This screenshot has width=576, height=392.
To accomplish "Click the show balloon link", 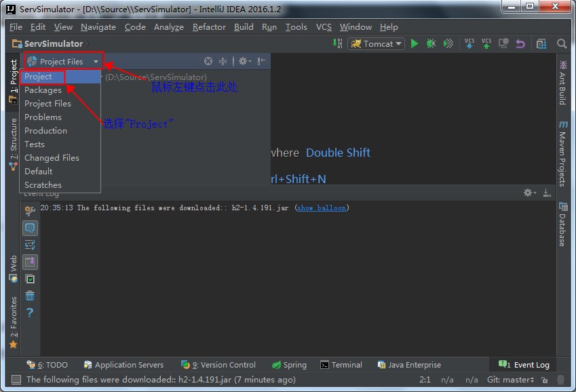I will 322,208.
